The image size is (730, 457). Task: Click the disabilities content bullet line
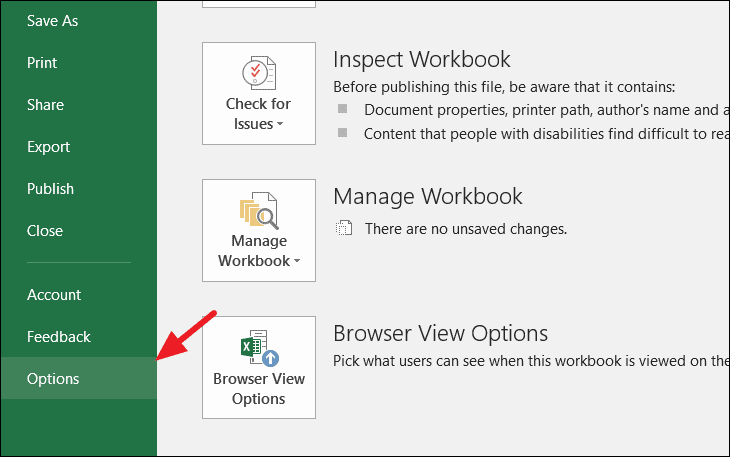540,133
